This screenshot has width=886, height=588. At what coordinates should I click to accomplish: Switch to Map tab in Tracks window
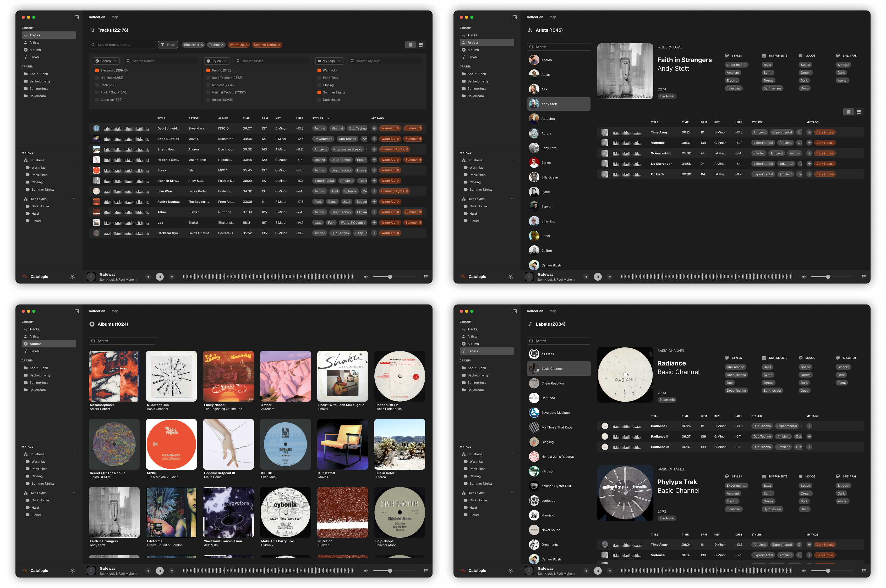115,17
